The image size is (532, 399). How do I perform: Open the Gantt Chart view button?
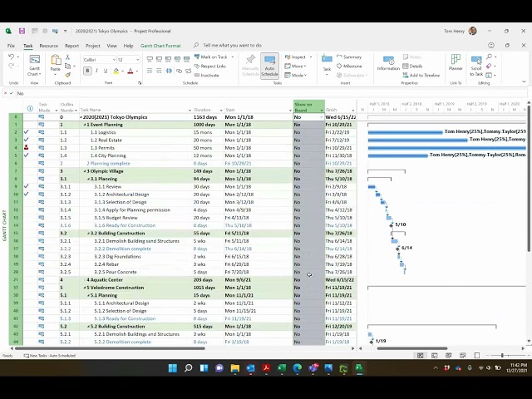pyautogui.click(x=35, y=65)
